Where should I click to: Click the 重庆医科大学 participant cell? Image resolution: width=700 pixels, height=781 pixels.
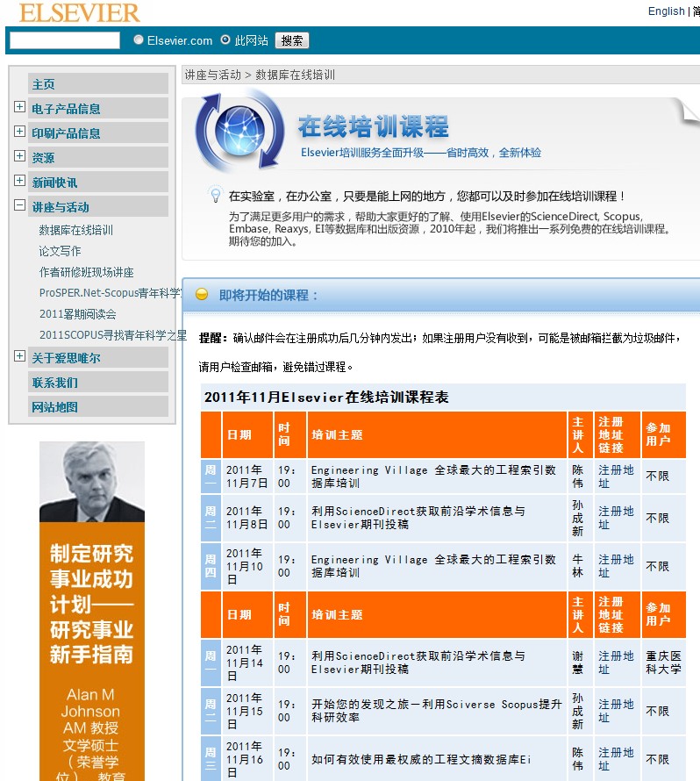[x=664, y=663]
